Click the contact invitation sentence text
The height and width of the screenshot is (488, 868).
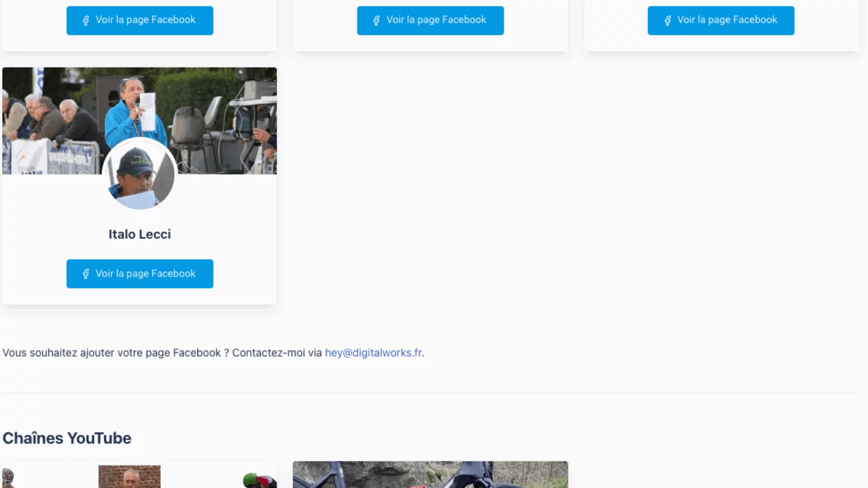point(163,352)
